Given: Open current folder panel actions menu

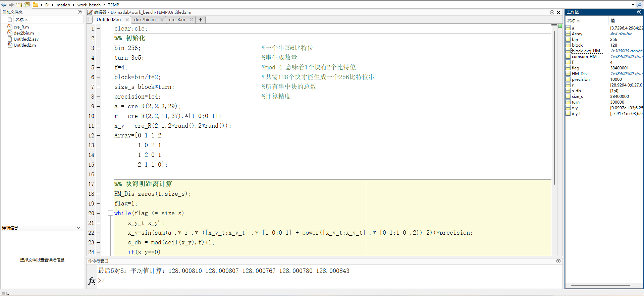Looking at the screenshot, I should (80, 12).
